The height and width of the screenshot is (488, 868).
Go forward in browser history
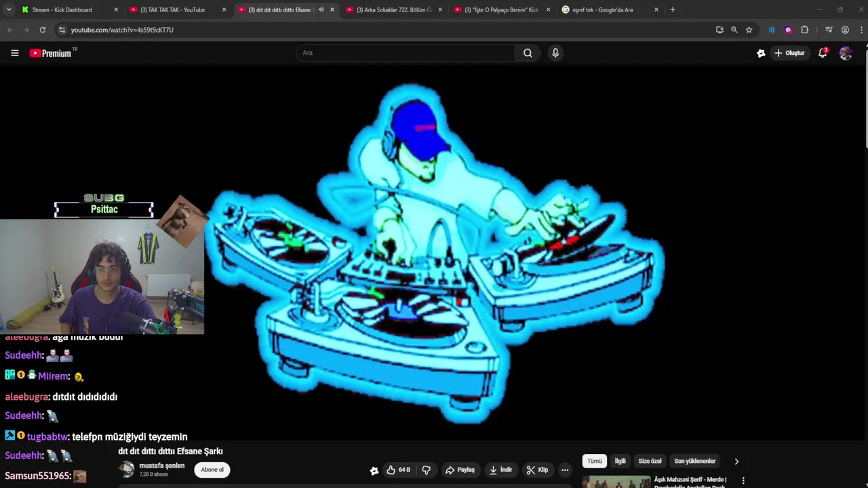point(26,30)
